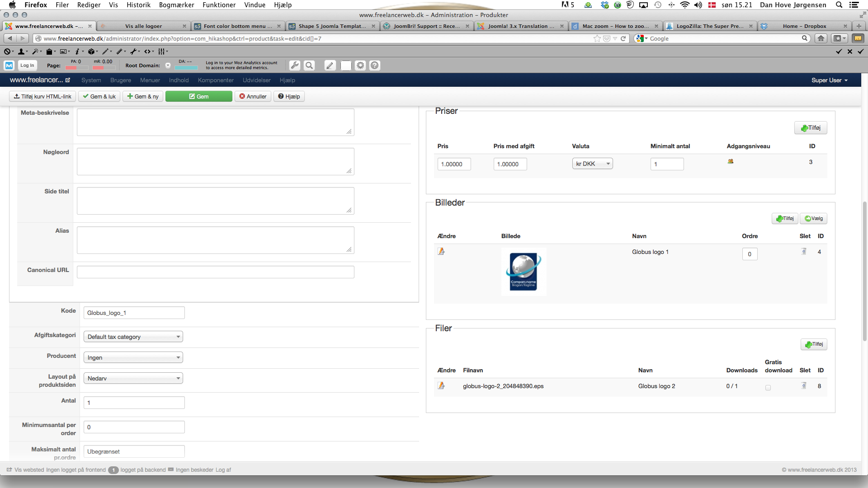868x488 pixels.
Task: Click the access level icon in Priser
Action: pyautogui.click(x=731, y=161)
